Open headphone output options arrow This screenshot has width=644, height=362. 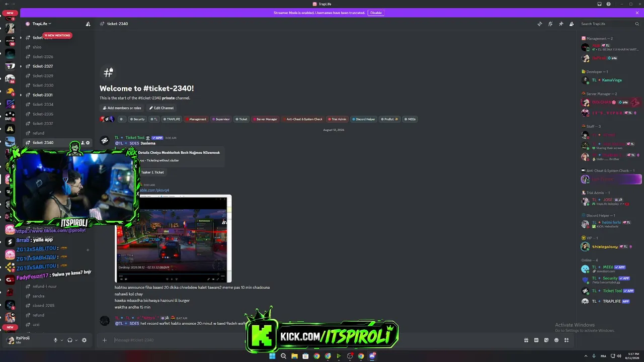click(x=76, y=340)
